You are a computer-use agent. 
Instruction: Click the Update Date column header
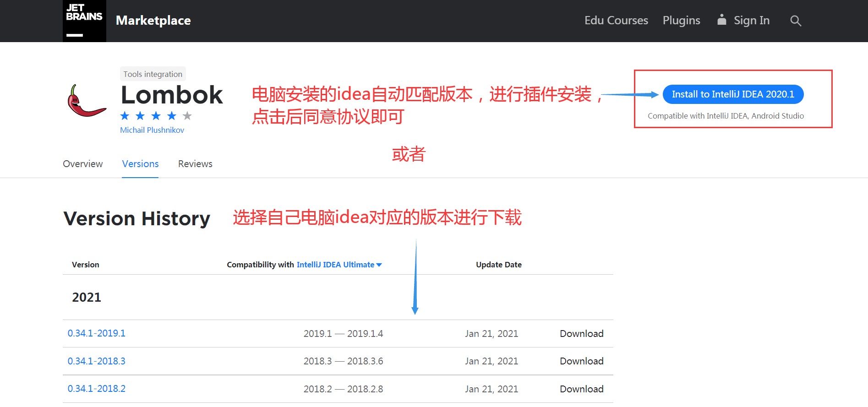[x=499, y=265]
